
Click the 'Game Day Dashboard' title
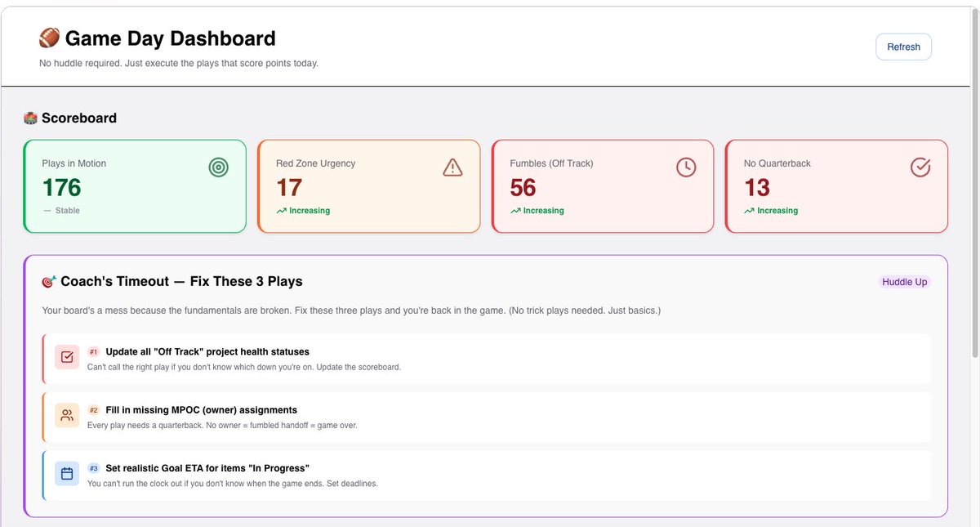[x=170, y=38]
